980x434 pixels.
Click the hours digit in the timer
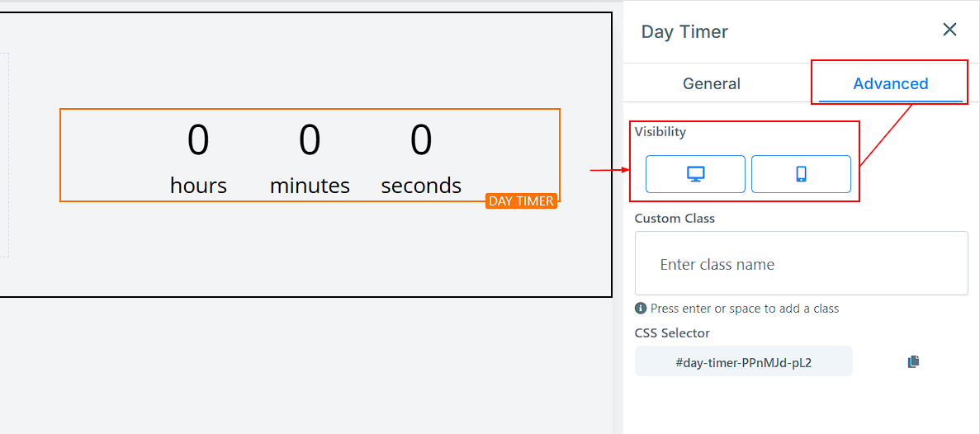198,140
